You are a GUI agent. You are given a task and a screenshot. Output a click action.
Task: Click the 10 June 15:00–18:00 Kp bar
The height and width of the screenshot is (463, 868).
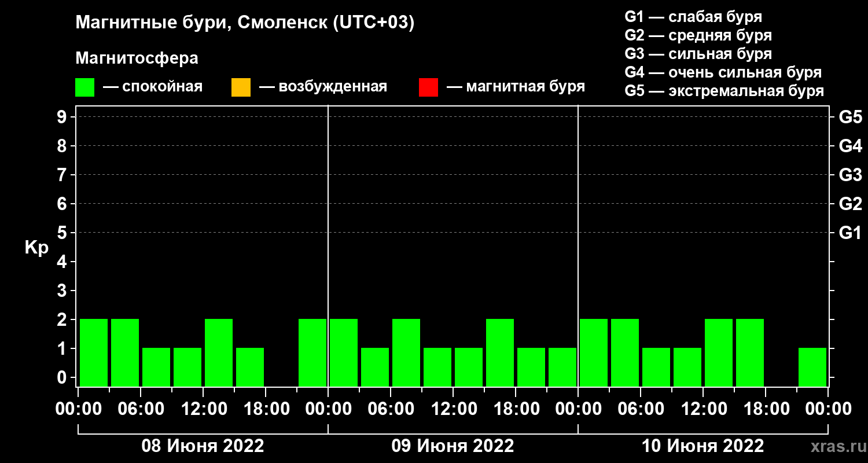click(750, 352)
